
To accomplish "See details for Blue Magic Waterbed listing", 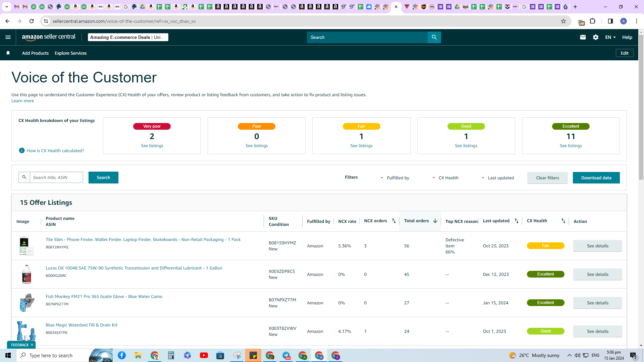I will tap(597, 331).
